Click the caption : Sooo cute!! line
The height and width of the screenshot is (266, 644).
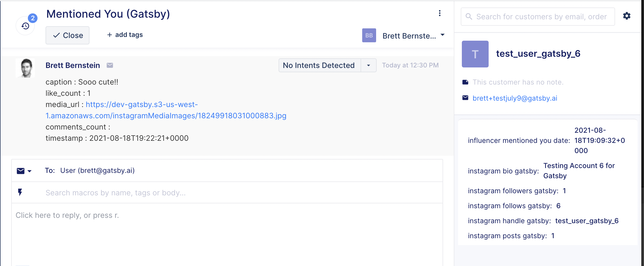click(82, 82)
